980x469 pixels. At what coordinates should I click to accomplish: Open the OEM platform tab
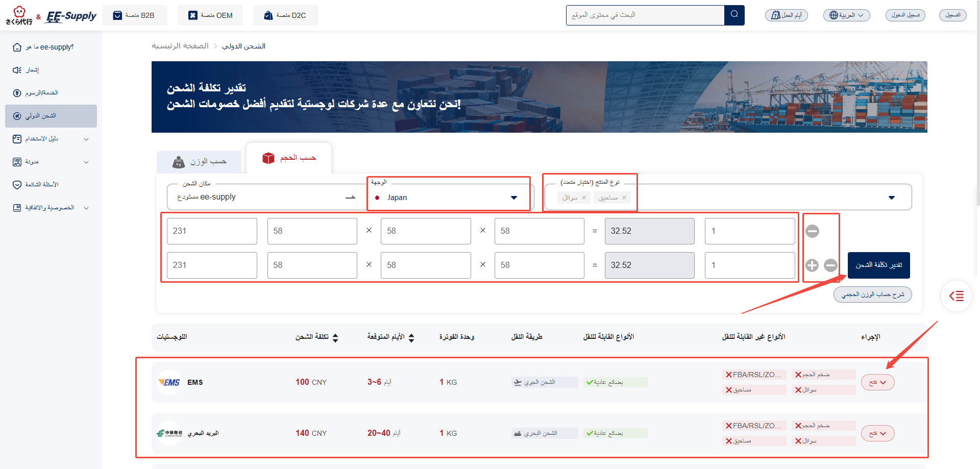click(210, 15)
